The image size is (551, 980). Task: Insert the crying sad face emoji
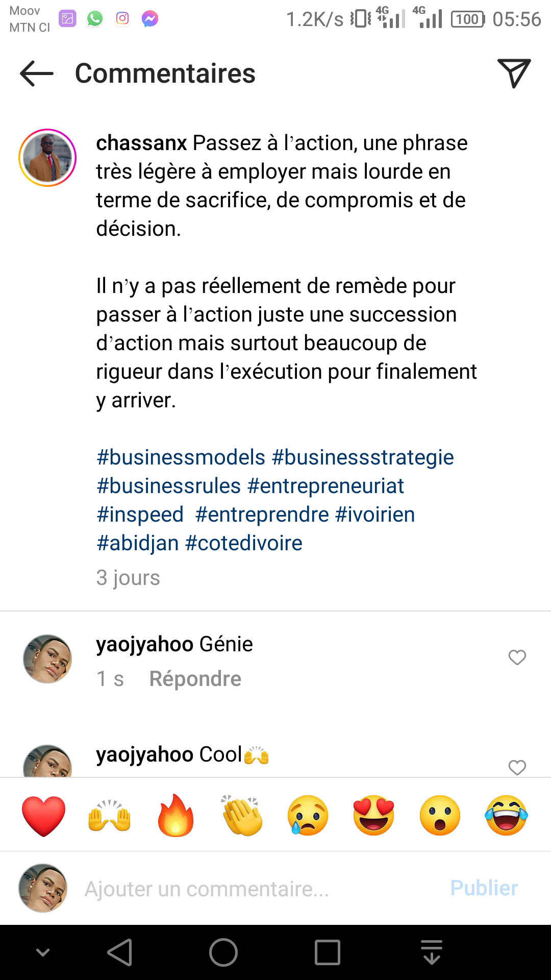point(308,815)
